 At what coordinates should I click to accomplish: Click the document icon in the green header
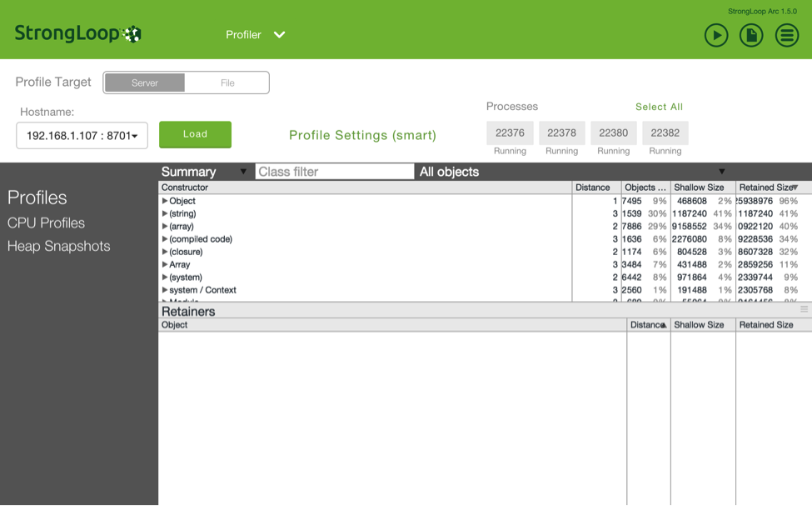(x=750, y=35)
